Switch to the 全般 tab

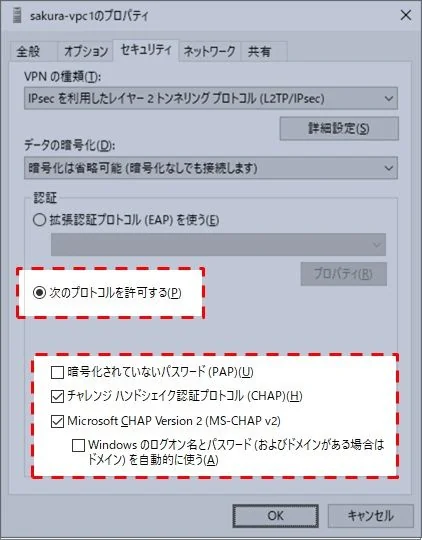click(28, 52)
